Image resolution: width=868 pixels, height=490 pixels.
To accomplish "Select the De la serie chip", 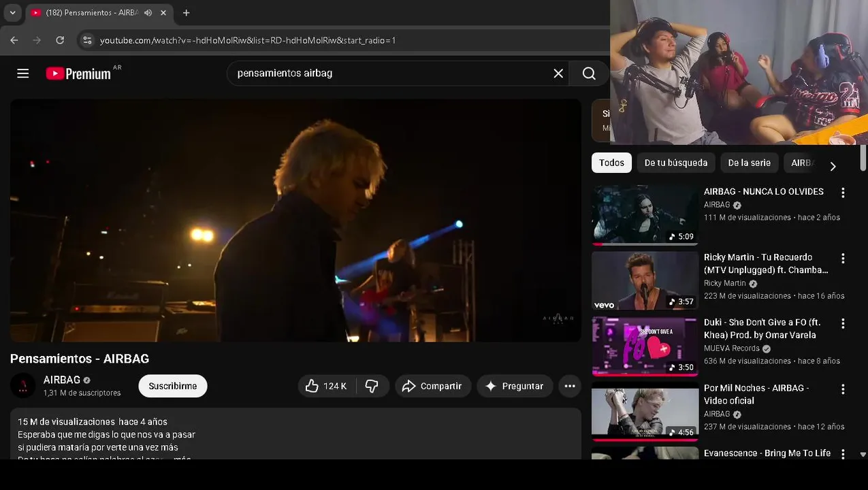I will (x=749, y=163).
